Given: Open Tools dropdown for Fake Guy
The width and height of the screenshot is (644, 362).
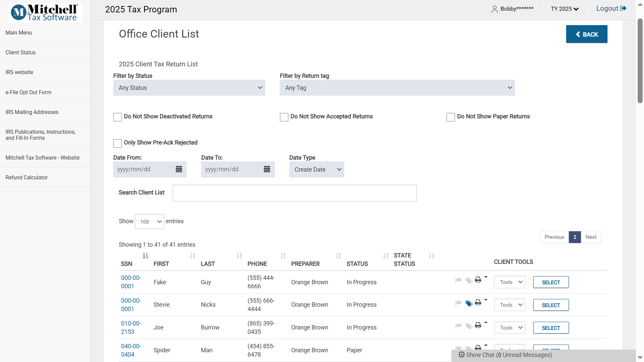Looking at the screenshot, I should [509, 282].
